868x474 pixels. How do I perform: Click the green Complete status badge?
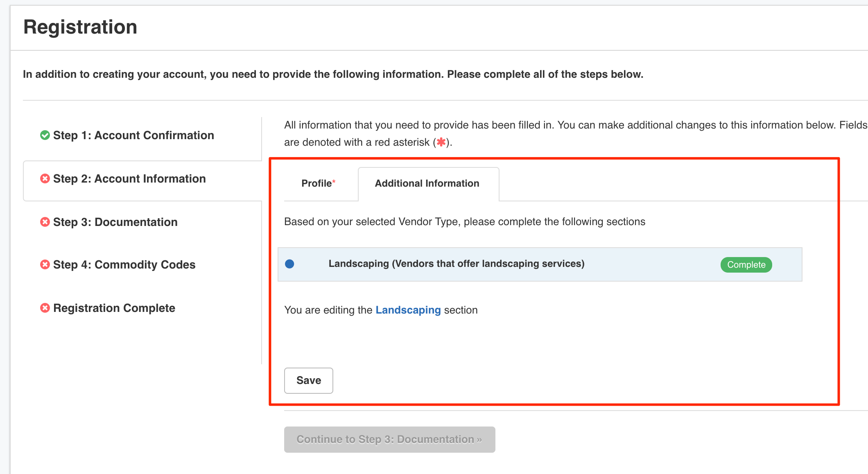746,264
